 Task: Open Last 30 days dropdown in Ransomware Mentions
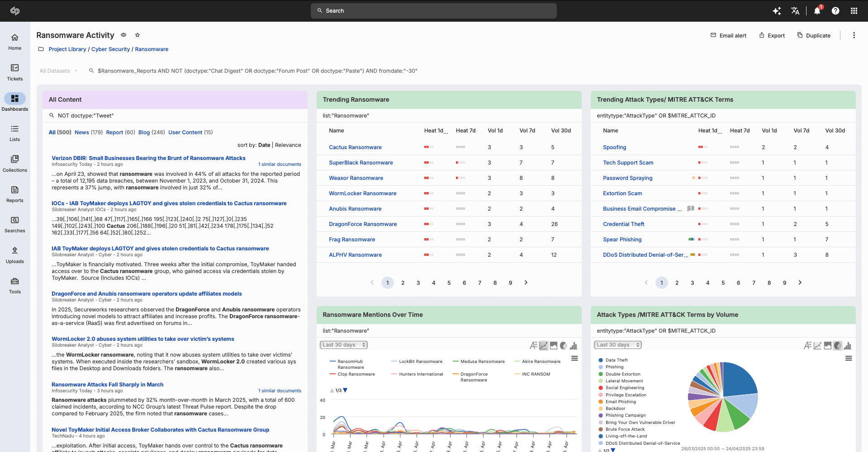[344, 345]
